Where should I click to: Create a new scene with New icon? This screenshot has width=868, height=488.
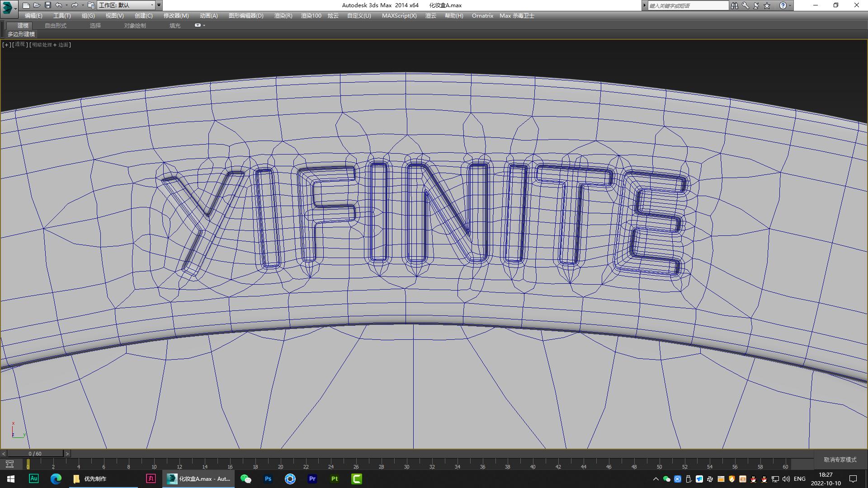coord(26,5)
